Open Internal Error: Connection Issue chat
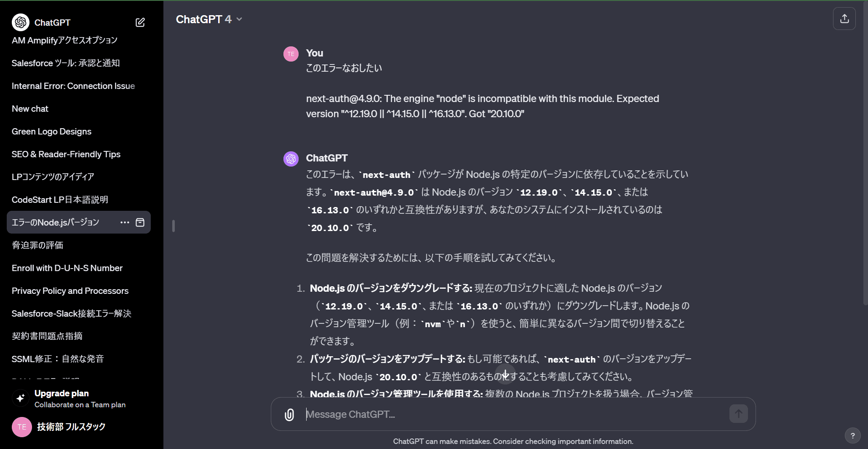The width and height of the screenshot is (868, 449). (x=73, y=86)
